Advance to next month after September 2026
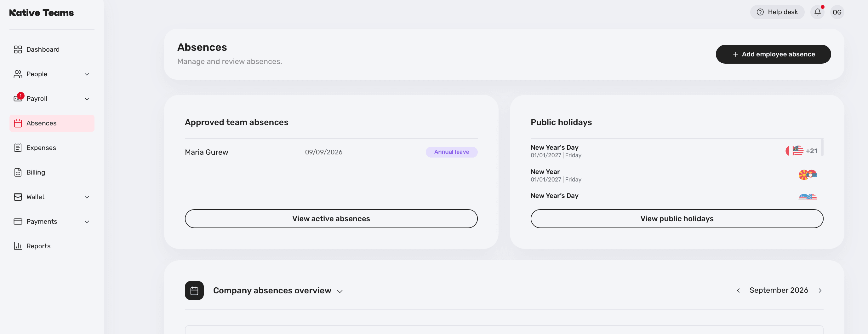 coord(820,291)
